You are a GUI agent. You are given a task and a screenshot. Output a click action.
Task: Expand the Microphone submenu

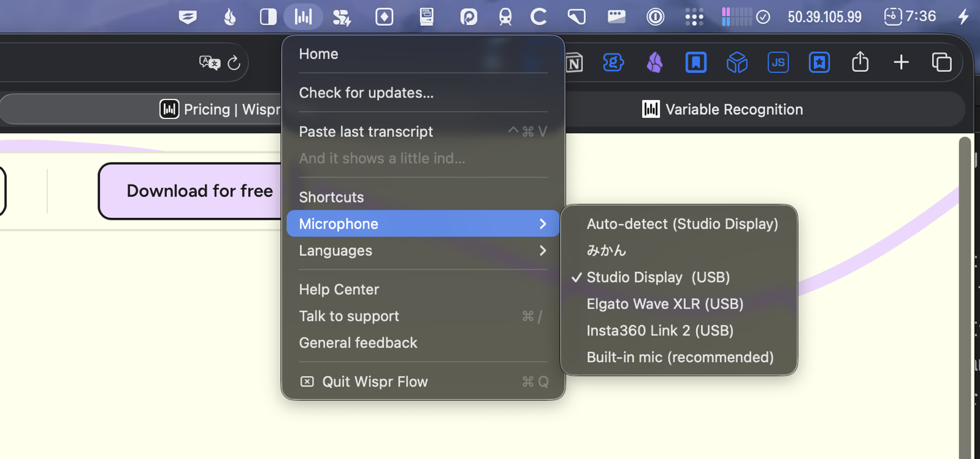pyautogui.click(x=423, y=224)
